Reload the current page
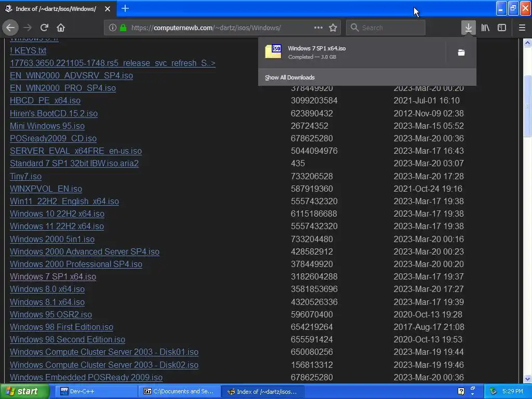The width and height of the screenshot is (532, 399). click(44, 28)
